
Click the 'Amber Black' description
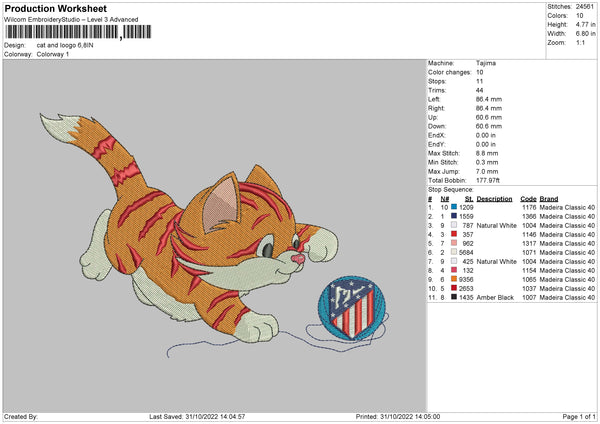click(495, 297)
